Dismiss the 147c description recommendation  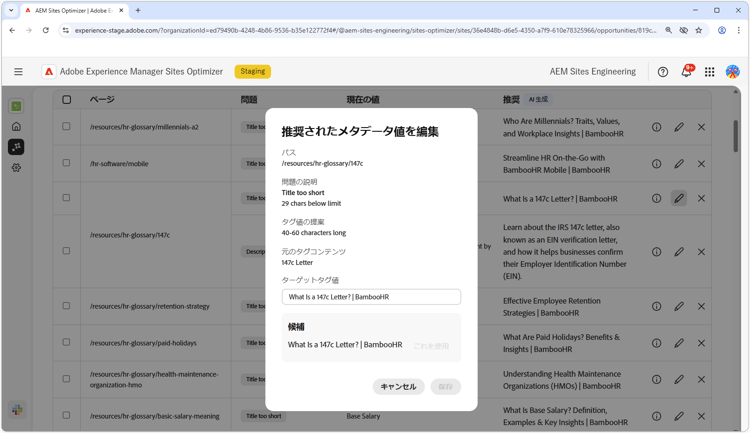pos(701,252)
